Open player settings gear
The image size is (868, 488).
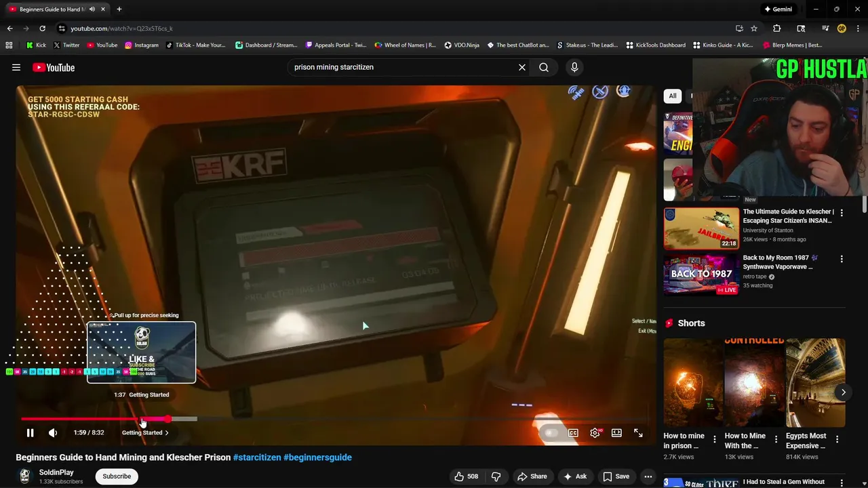coord(595,432)
